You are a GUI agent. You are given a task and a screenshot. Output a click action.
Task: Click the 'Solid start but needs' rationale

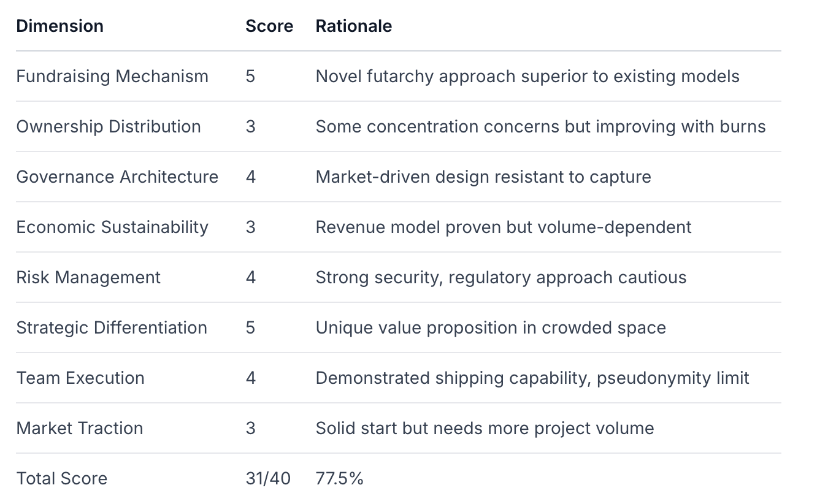click(x=485, y=429)
